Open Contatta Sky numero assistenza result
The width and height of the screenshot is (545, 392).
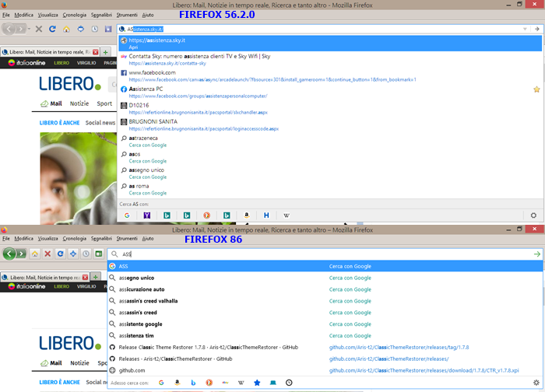(330, 59)
